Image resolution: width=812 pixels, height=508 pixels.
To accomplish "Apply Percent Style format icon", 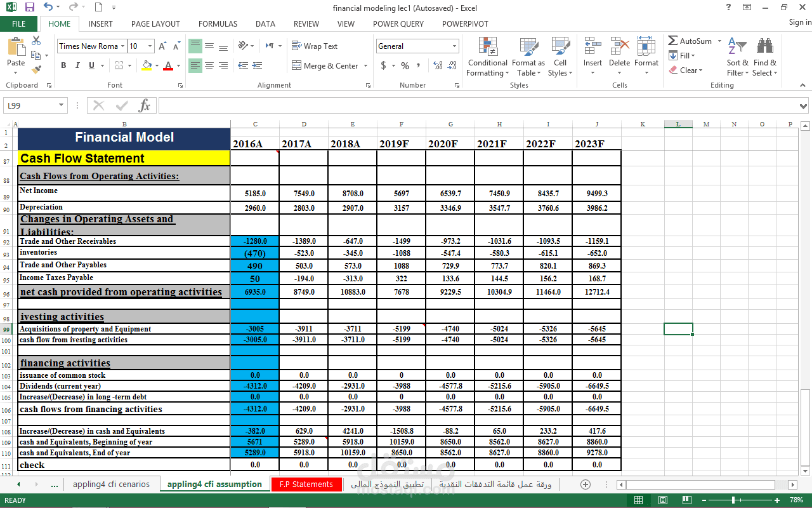I will [x=405, y=65].
